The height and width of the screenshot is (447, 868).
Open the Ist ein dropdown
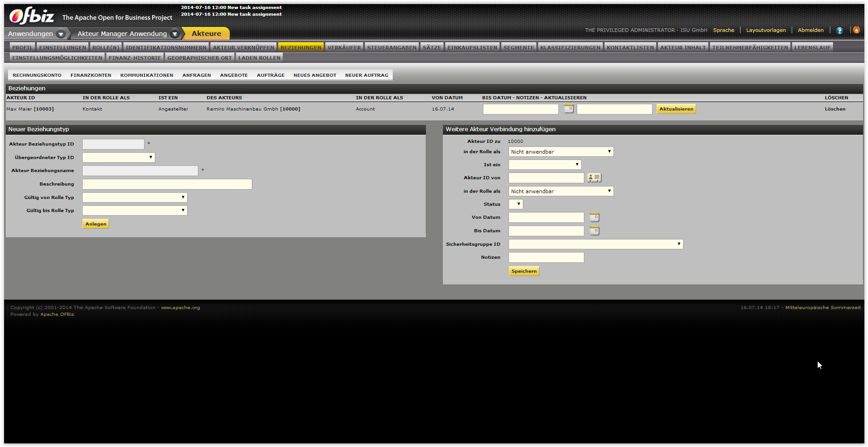pyautogui.click(x=545, y=165)
